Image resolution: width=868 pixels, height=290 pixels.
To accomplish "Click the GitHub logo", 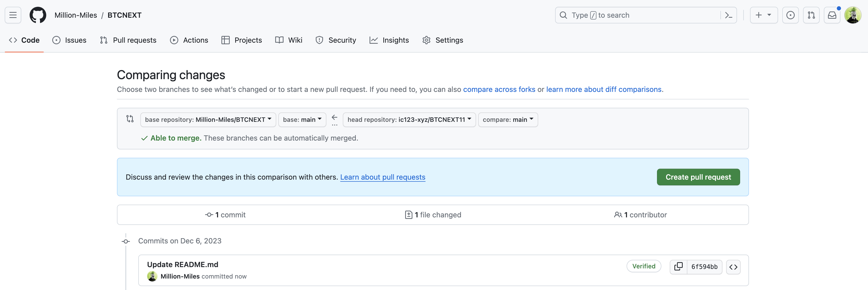I will (x=38, y=15).
